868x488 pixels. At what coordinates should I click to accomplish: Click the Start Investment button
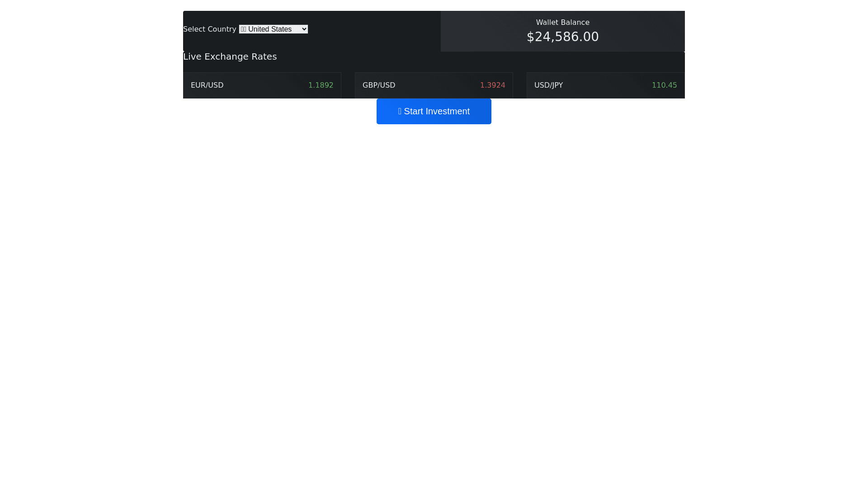[434, 111]
